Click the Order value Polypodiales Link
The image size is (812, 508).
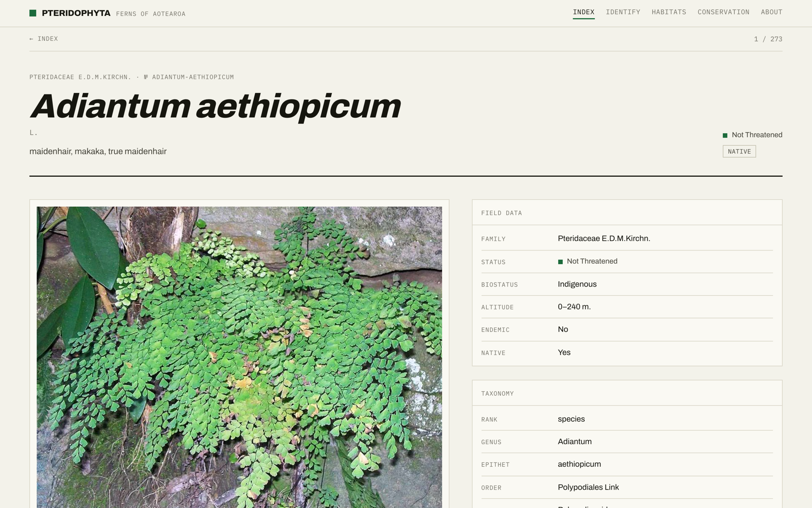pos(588,487)
